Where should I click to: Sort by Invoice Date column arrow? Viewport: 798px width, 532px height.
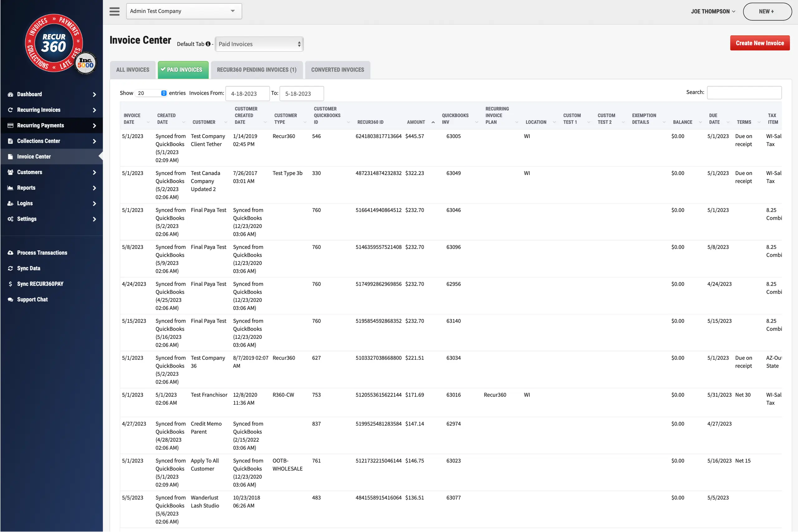pos(148,122)
